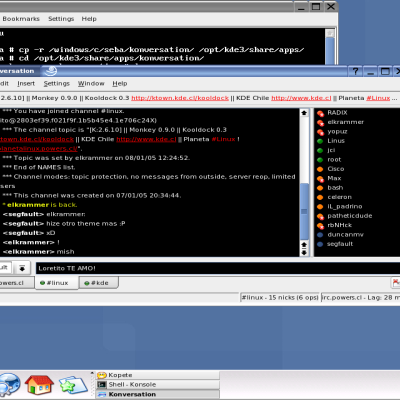The width and height of the screenshot is (400, 400).
Task: Click the elkrammer nick status icon
Action: pos(320,122)
